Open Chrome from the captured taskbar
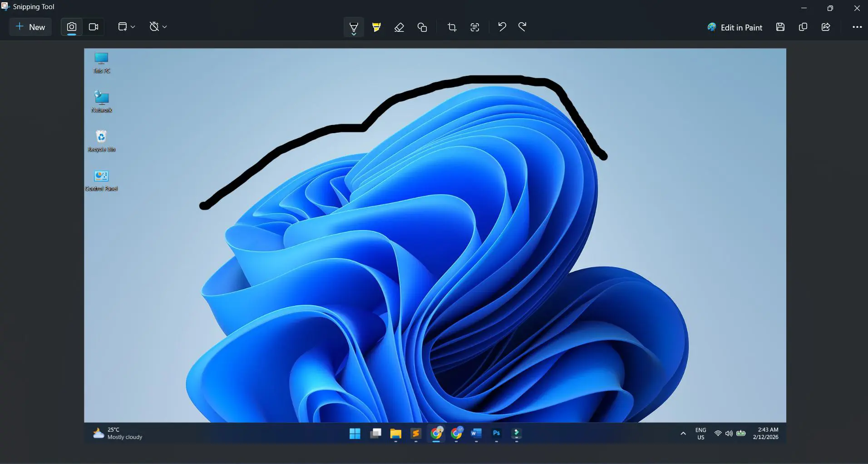The height and width of the screenshot is (464, 868). [x=436, y=434]
